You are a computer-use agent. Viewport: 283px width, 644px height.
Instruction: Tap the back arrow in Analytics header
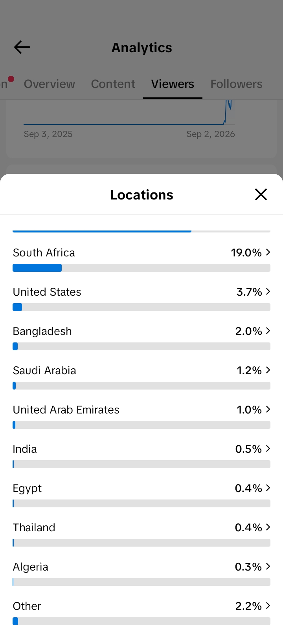click(x=22, y=47)
